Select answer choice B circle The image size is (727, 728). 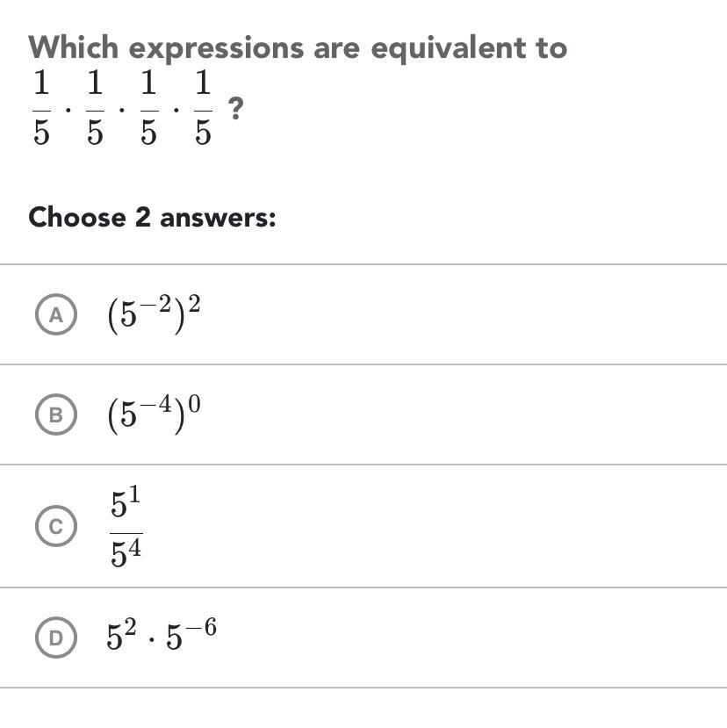pos(56,414)
